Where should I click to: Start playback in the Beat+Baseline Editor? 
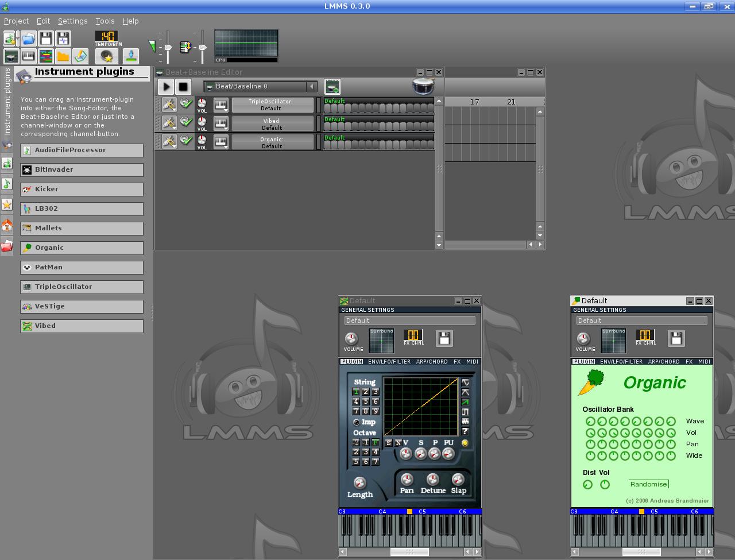point(166,86)
